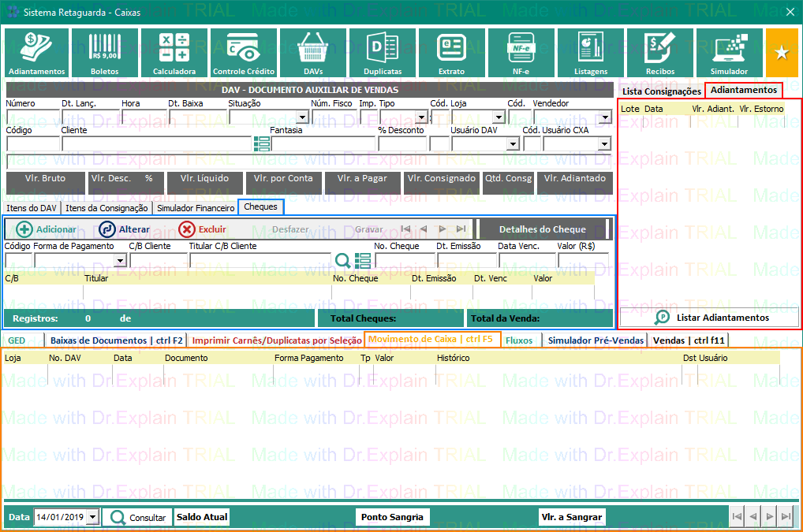The height and width of the screenshot is (532, 803).
Task: Go to last record navigation arrow at bottom
Action: [x=785, y=517]
